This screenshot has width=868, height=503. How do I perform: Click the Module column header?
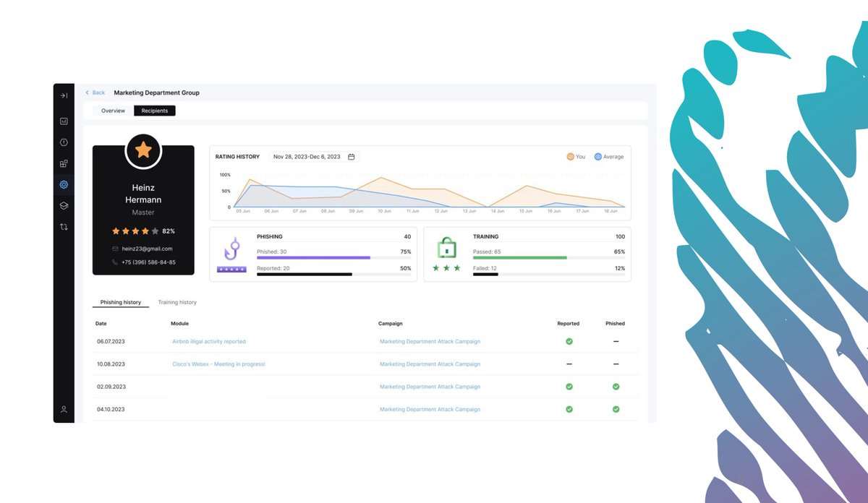tap(179, 324)
